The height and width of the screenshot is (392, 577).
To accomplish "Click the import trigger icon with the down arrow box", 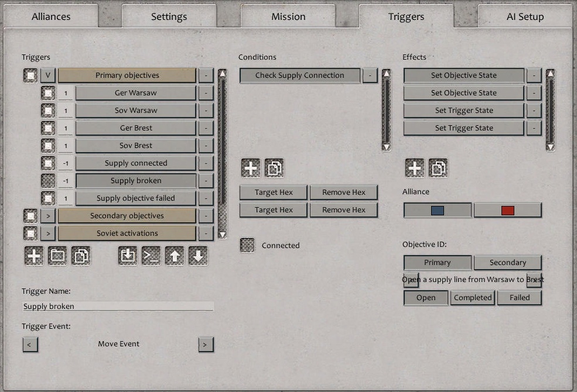I will (128, 256).
